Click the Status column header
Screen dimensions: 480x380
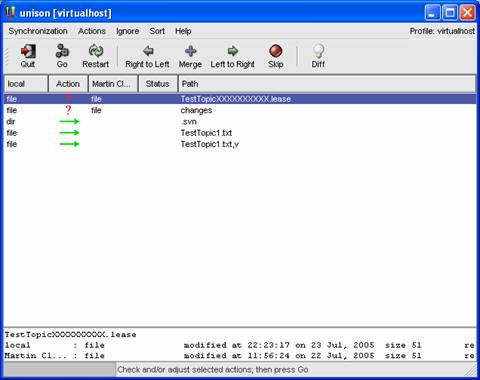coord(158,84)
